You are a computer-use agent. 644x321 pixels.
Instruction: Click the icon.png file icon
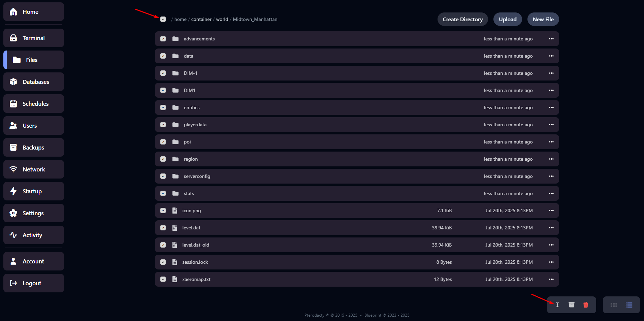174,211
